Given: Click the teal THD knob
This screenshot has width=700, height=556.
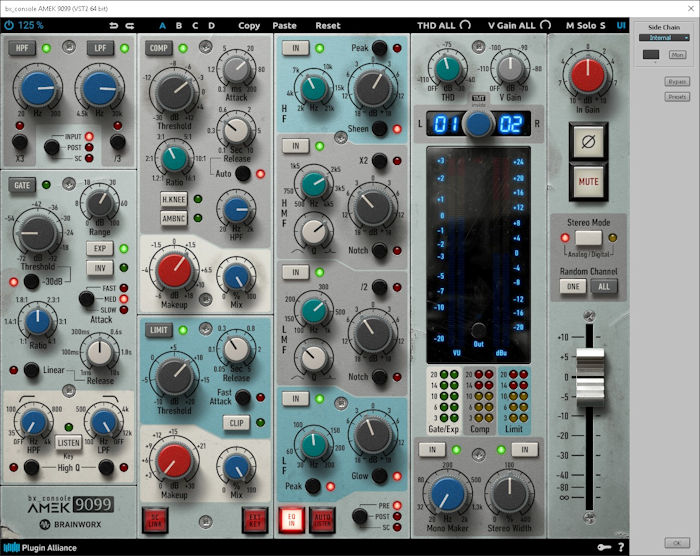Looking at the screenshot, I should [448, 69].
